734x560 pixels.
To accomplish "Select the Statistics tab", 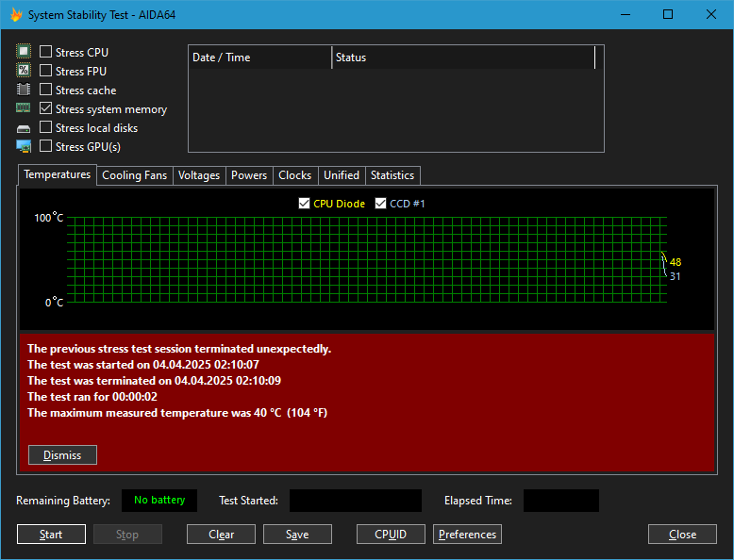I will click(x=392, y=175).
